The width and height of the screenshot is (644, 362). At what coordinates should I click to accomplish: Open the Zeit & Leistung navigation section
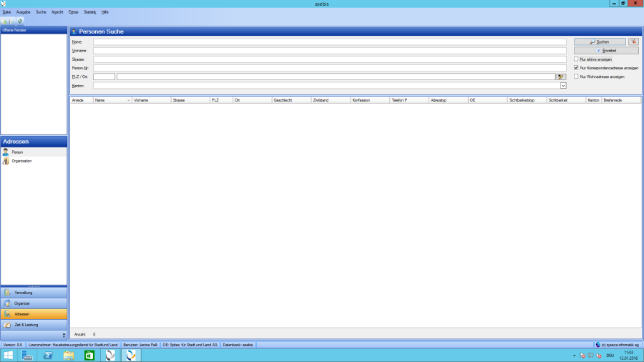point(34,325)
